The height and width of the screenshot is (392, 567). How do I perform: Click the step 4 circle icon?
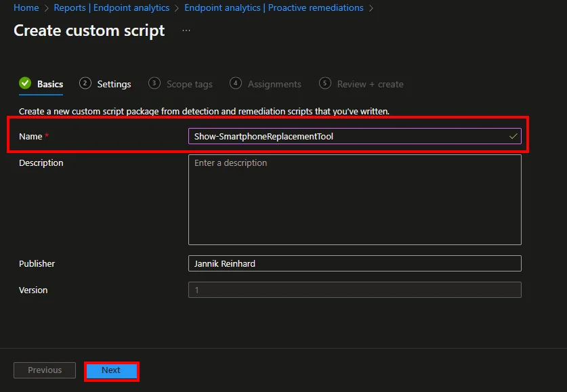[236, 83]
